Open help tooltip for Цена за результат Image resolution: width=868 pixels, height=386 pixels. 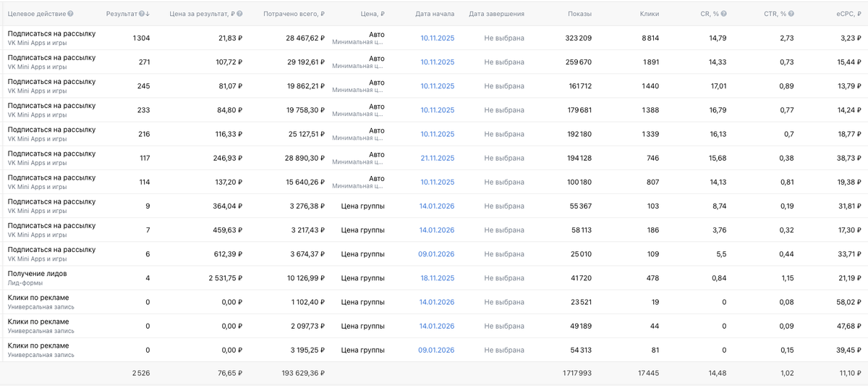pyautogui.click(x=239, y=14)
